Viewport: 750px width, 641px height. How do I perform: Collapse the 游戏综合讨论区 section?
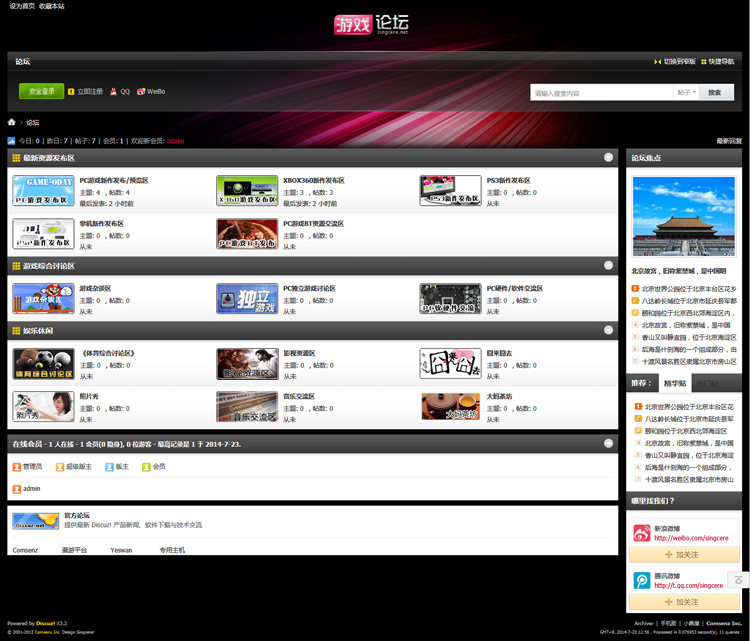(x=609, y=266)
